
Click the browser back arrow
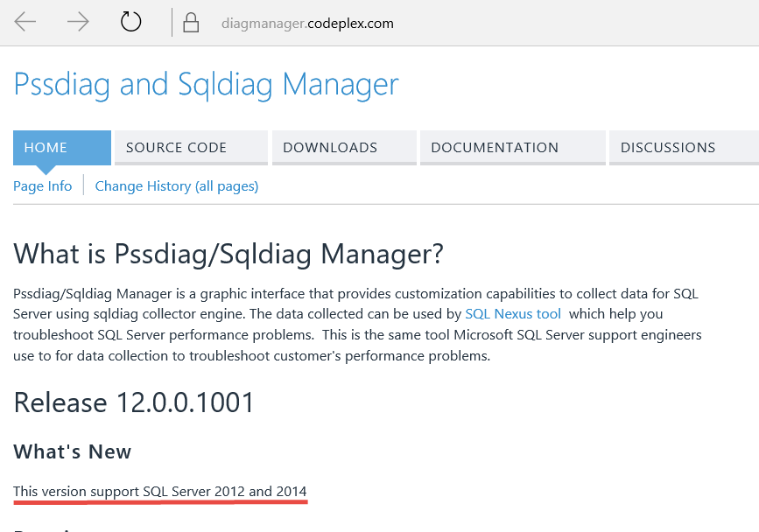[25, 23]
